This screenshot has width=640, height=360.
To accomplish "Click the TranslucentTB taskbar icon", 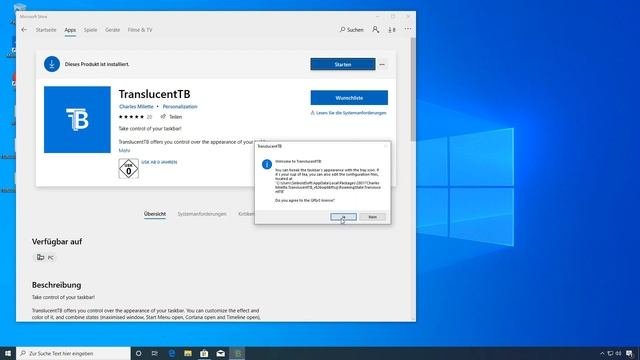I will pos(237,353).
